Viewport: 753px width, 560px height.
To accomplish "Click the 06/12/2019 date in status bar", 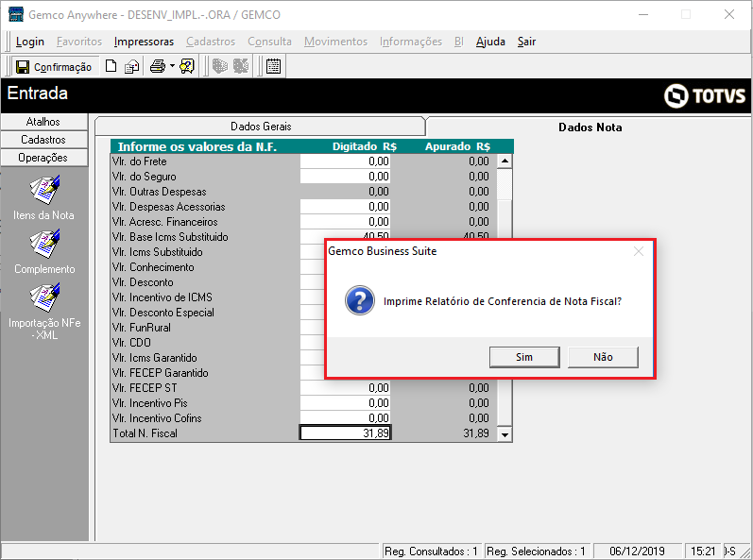I will [638, 552].
